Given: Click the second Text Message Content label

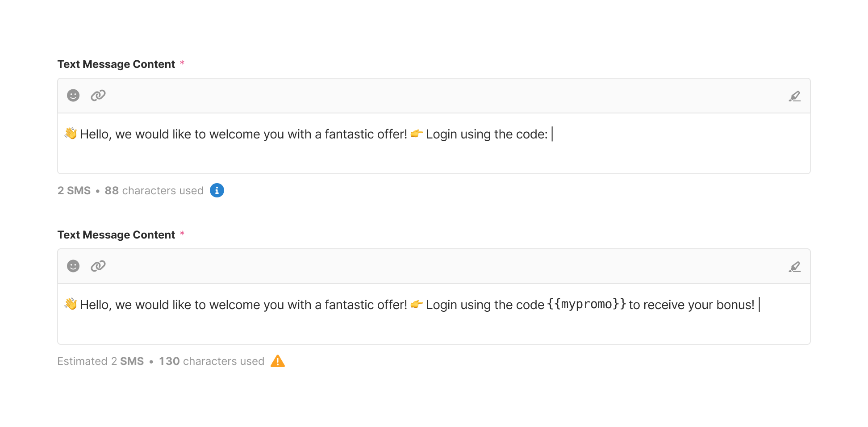Looking at the screenshot, I should pyautogui.click(x=116, y=235).
